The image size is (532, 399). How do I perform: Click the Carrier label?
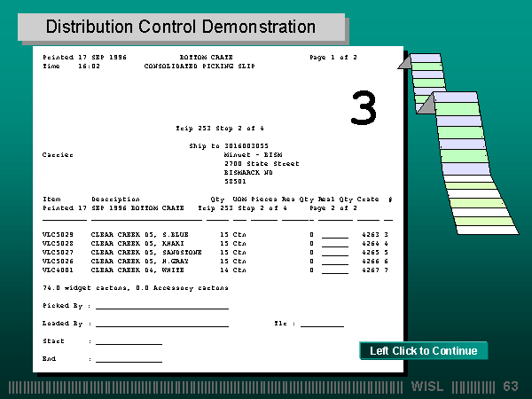[58, 154]
